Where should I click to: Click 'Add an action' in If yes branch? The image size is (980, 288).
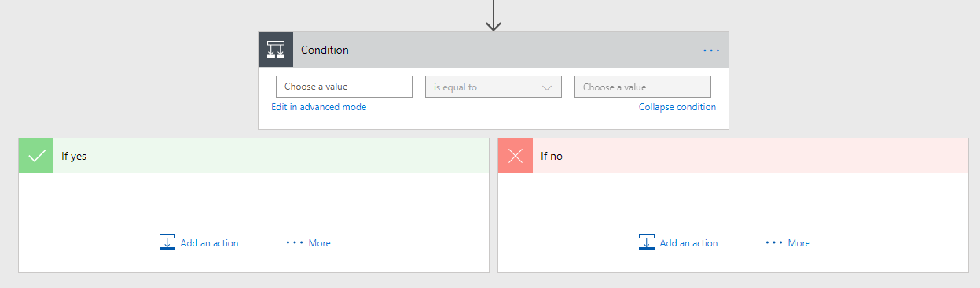(209, 243)
